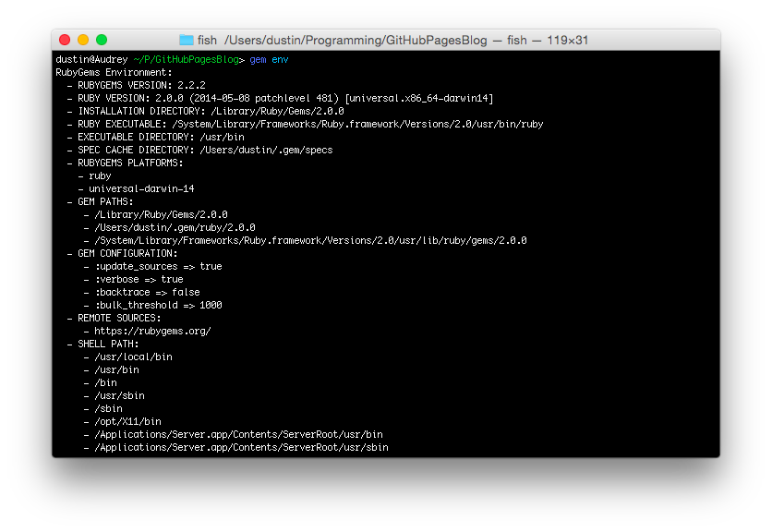The width and height of the screenshot is (772, 532).
Task: Click the 'SHELL PATH:' line
Action: coord(103,344)
